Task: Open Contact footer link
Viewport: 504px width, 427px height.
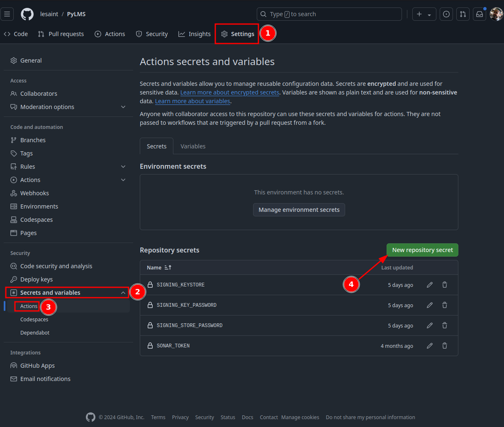Action: 269,417
